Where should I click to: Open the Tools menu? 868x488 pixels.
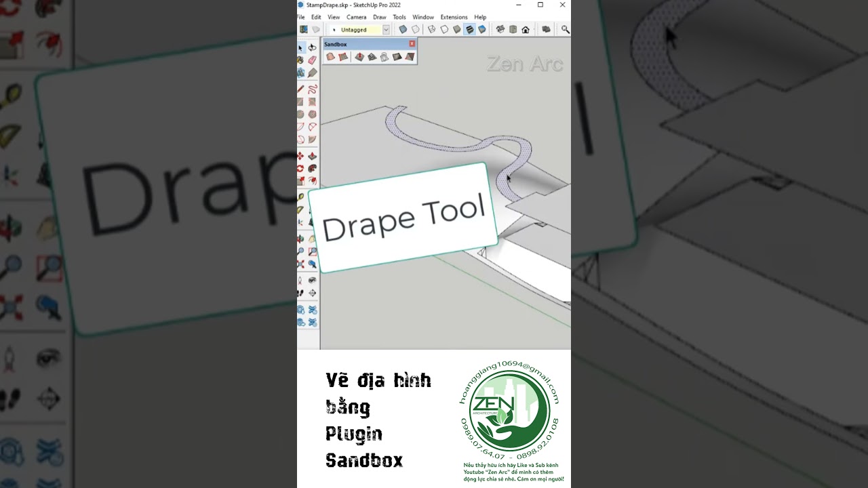399,17
